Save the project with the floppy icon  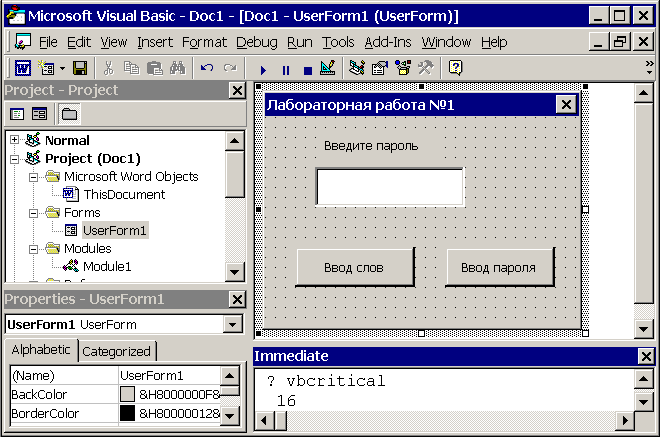tap(80, 68)
